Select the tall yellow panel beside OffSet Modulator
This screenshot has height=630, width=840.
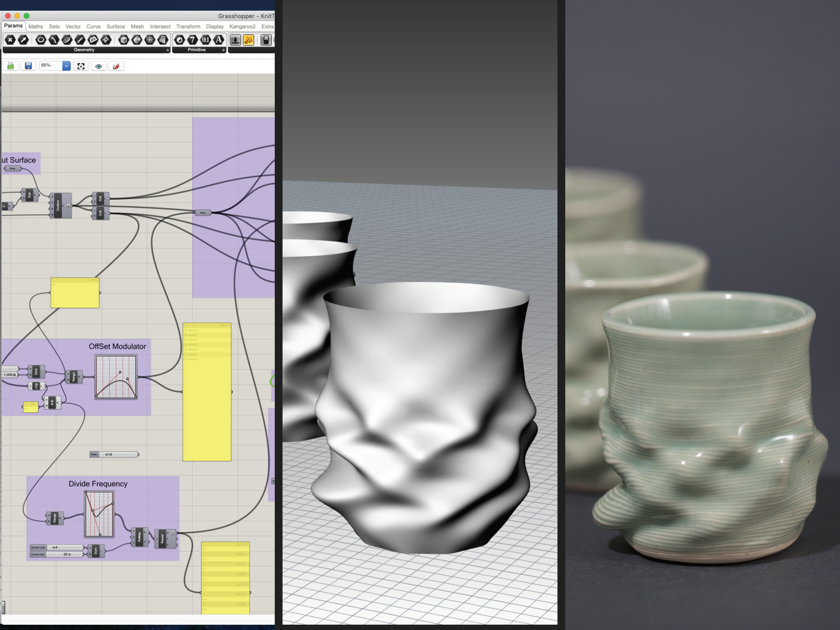coord(207,392)
